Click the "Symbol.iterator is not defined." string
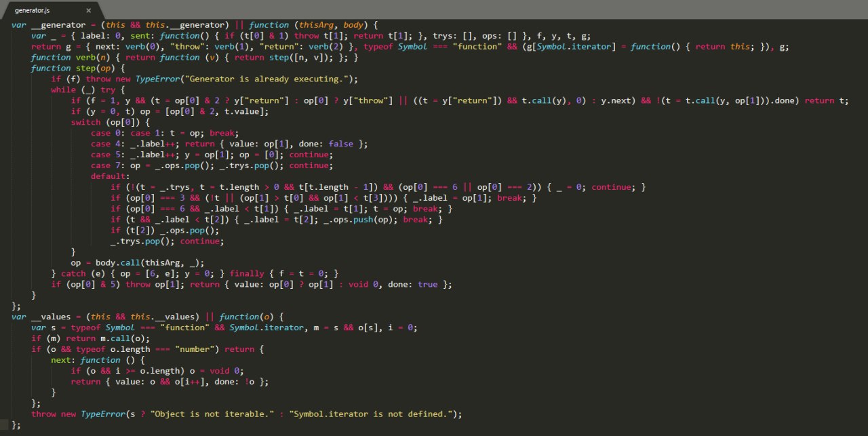Viewport: 868px width, 436px height. tap(372, 414)
